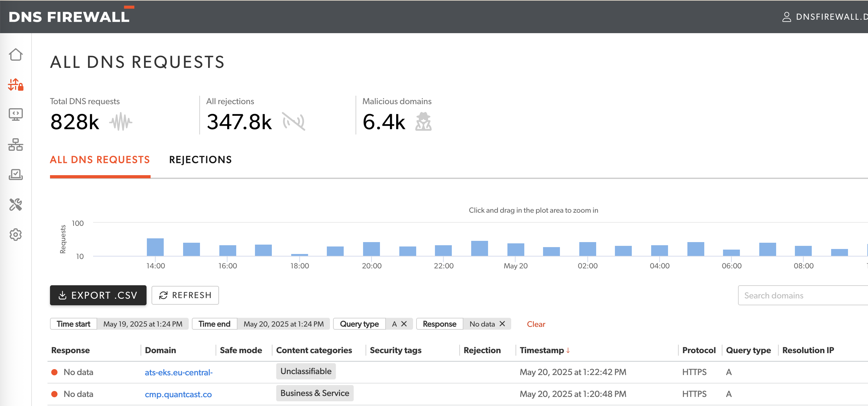Open the Time start date picker
The height and width of the screenshot is (406, 868).
[x=143, y=324]
